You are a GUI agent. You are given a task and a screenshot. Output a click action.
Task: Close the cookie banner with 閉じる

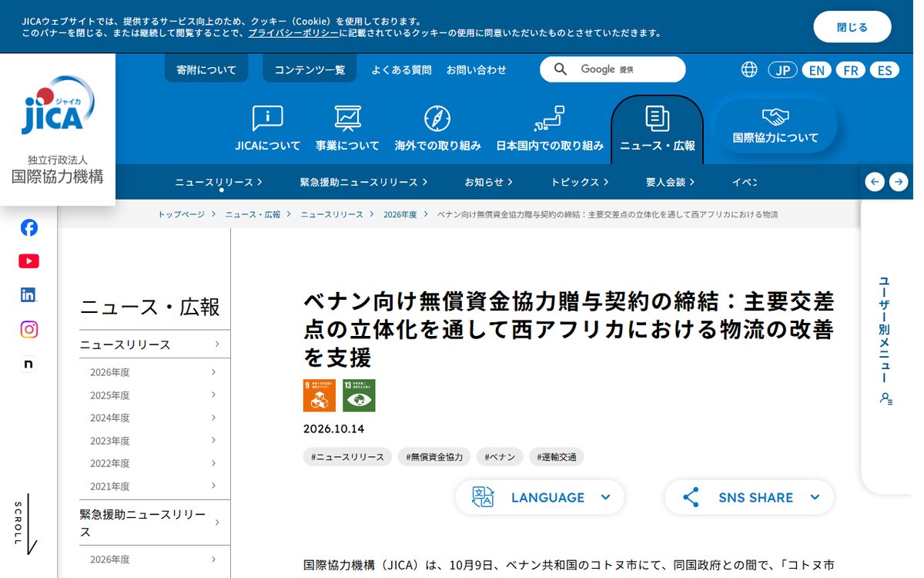(852, 27)
